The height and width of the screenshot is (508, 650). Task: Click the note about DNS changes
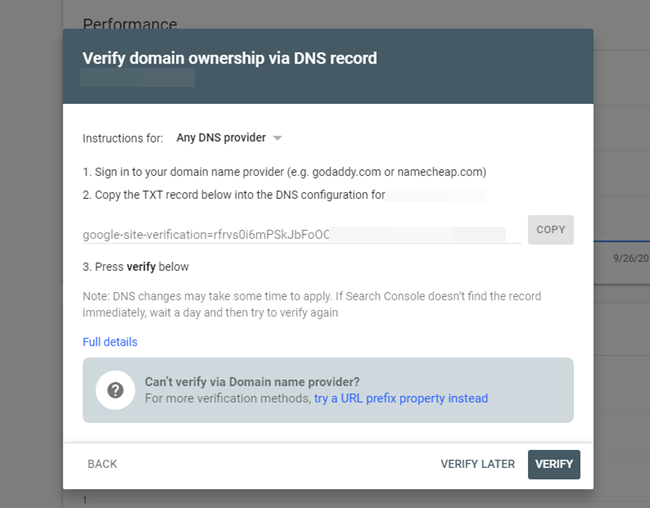pyautogui.click(x=312, y=304)
